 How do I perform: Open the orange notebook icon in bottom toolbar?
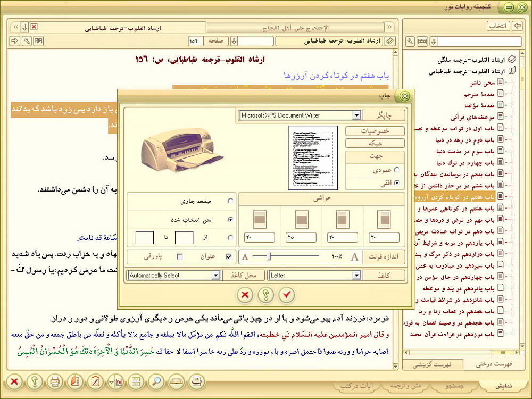75,382
